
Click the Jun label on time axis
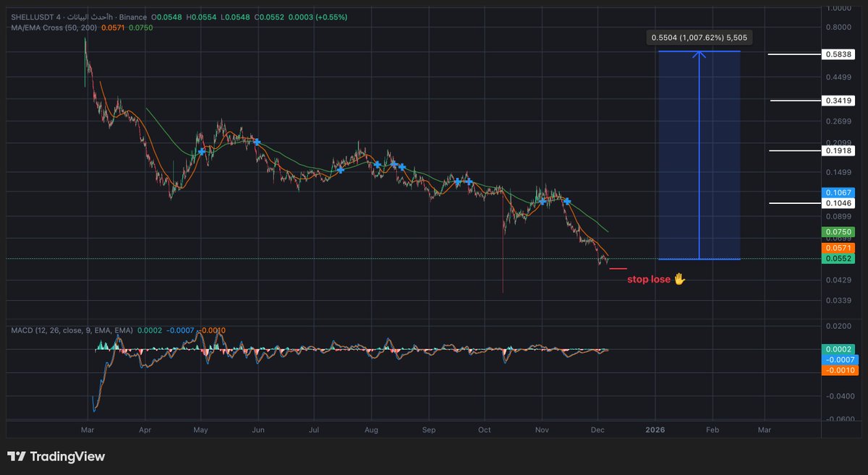coord(258,429)
